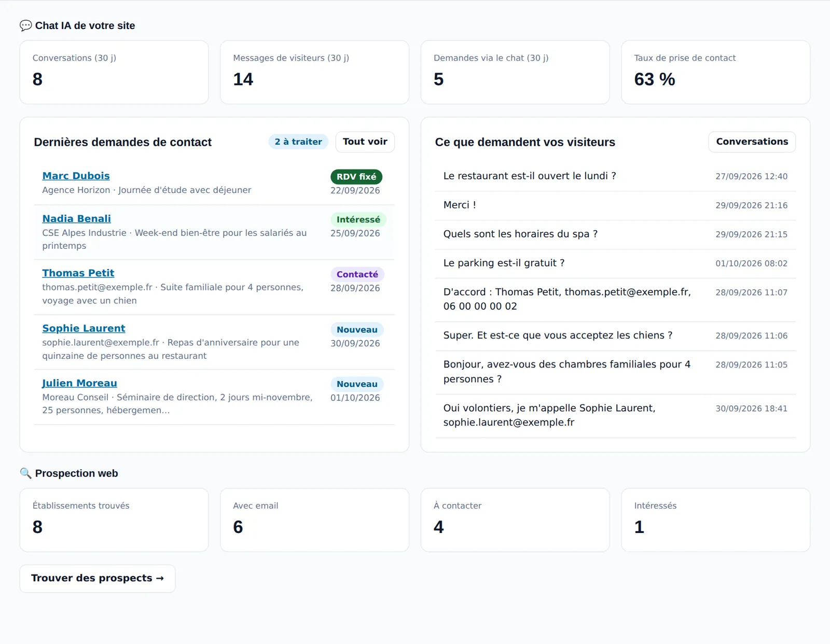Click timestamp 27/09/2026 12:40
Image resolution: width=830 pixels, height=644 pixels.
click(x=751, y=176)
